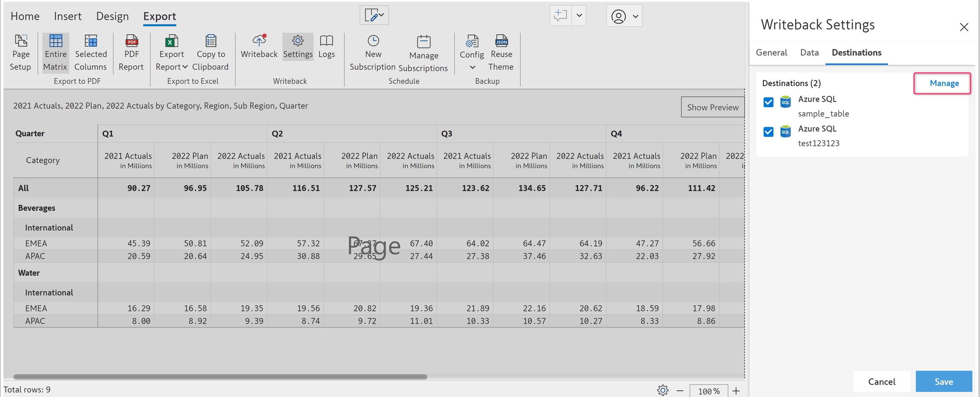
Task: Save the writeback settings
Action: coord(943,381)
